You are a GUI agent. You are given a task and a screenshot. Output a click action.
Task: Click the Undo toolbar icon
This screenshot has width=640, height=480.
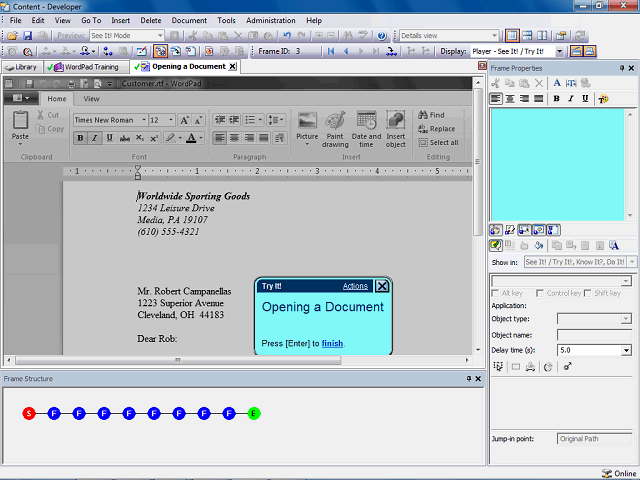(x=287, y=36)
